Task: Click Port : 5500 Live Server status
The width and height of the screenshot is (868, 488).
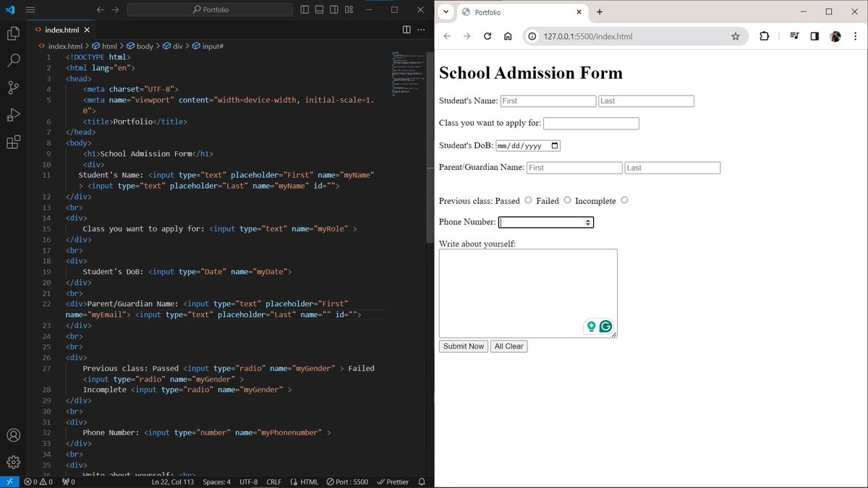Action: (347, 481)
